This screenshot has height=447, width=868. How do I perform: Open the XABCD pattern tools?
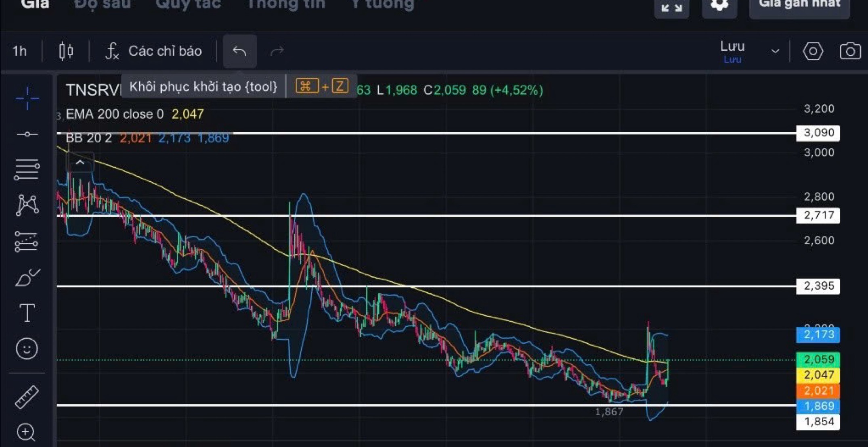(27, 205)
